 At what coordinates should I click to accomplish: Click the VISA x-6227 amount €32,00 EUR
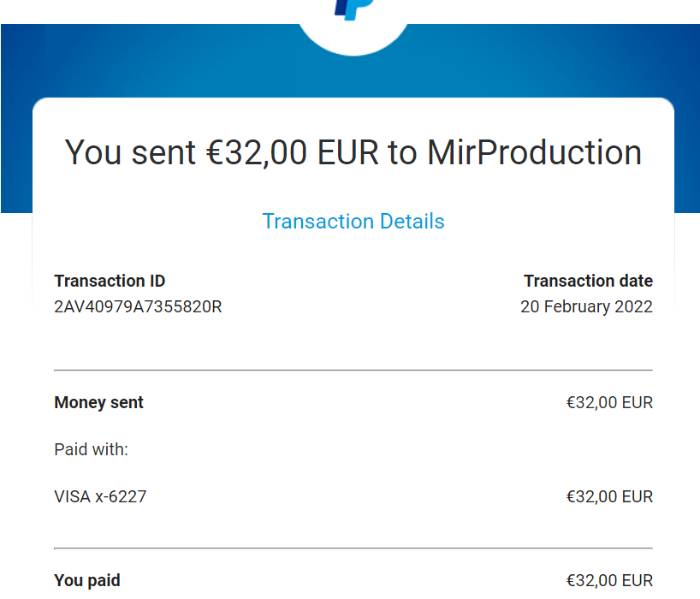(609, 496)
